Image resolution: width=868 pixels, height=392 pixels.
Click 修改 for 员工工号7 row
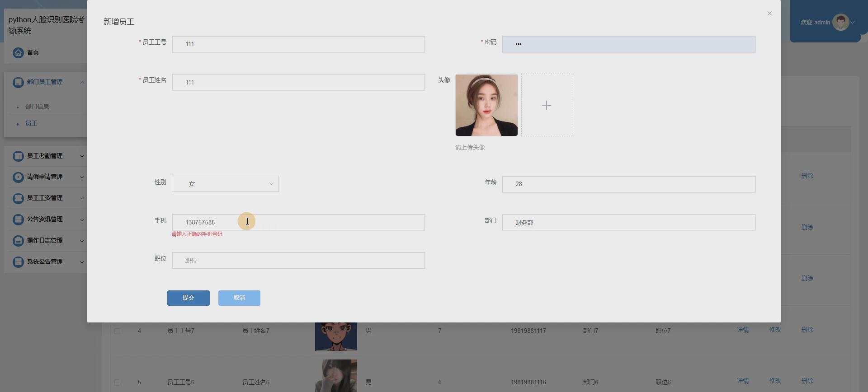click(x=775, y=330)
